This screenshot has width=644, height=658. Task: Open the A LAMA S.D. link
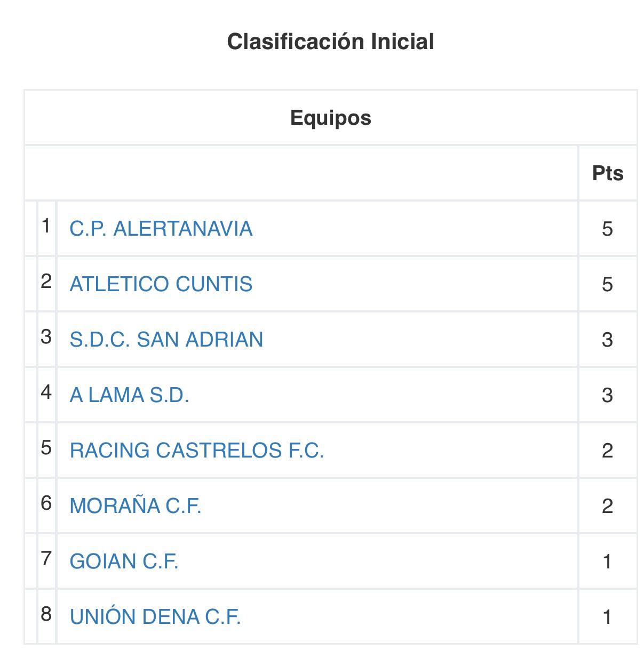129,395
